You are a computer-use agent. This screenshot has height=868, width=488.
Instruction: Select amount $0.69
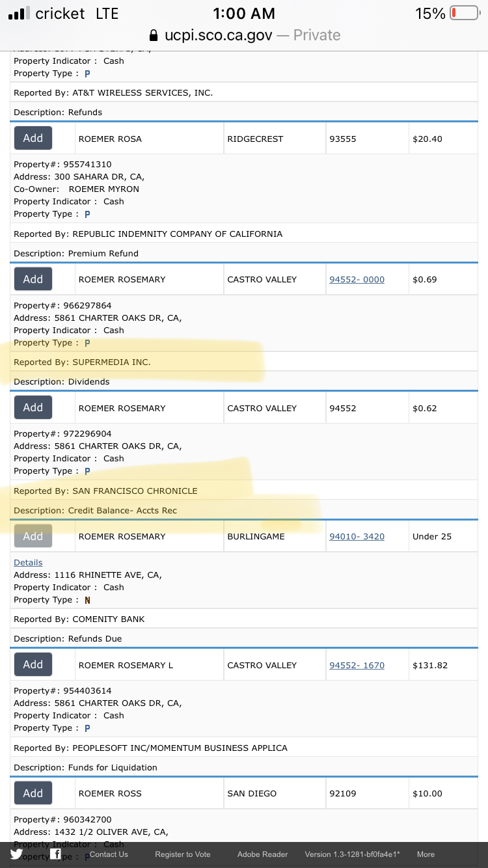pos(425,279)
